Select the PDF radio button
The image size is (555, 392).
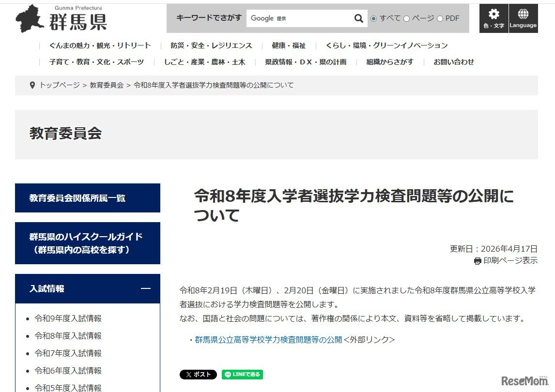[x=440, y=18]
